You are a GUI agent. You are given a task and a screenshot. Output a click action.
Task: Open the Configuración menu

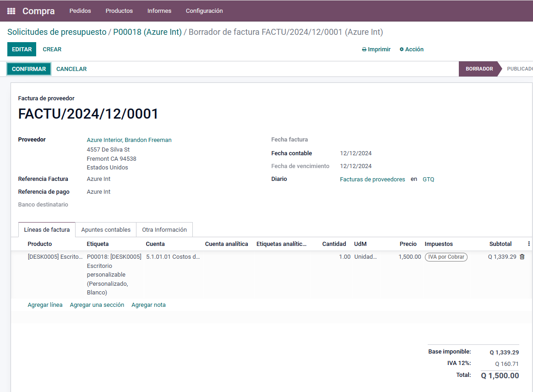coord(204,11)
